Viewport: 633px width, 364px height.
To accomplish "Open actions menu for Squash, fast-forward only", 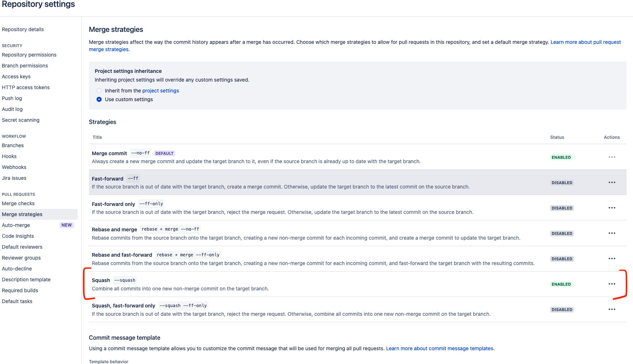I will click(612, 309).
